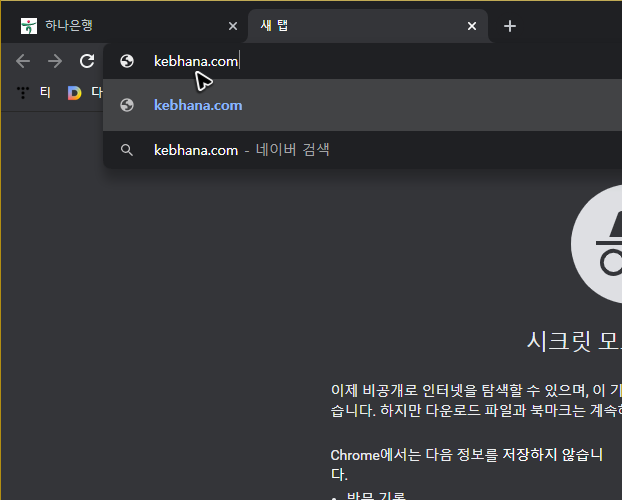This screenshot has height=500, width=622.
Task: Open the 티 bookmark
Action: pyautogui.click(x=34, y=92)
